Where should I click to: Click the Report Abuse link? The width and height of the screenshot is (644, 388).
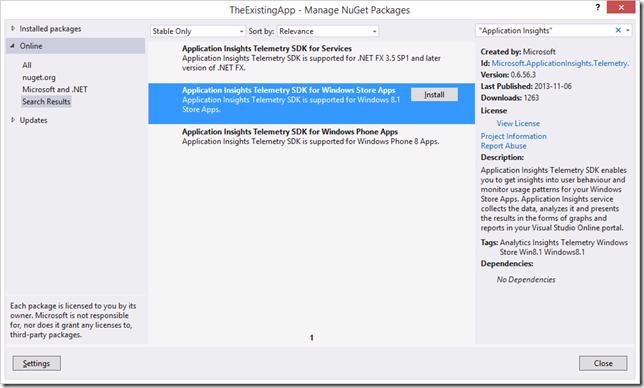pos(504,146)
